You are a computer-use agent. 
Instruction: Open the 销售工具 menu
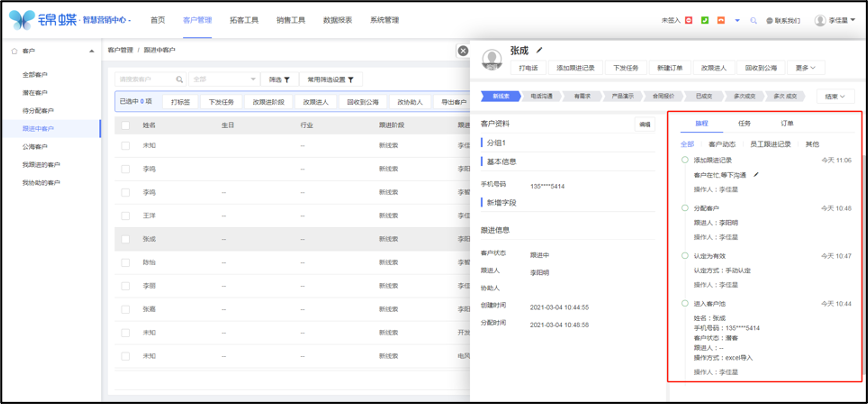[291, 20]
